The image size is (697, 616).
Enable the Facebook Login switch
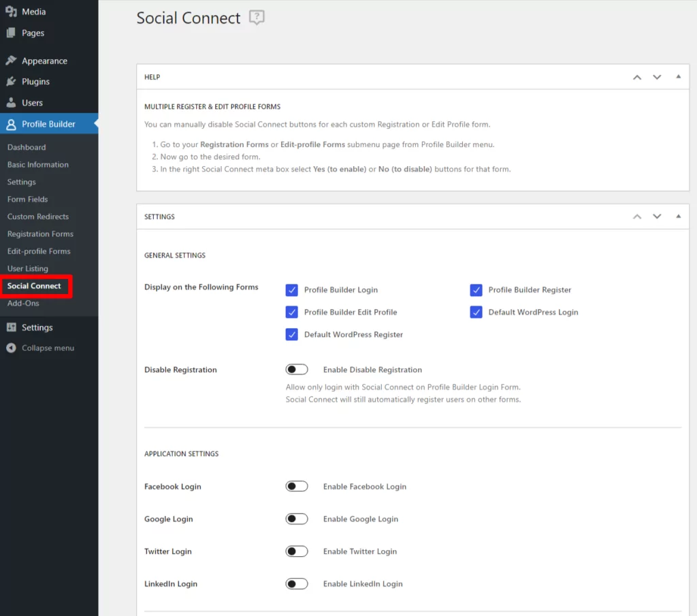297,486
